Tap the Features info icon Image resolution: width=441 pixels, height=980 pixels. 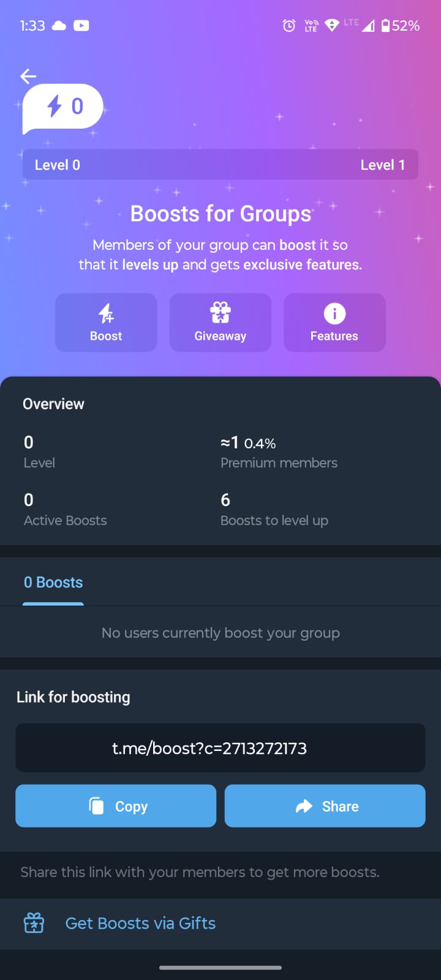[x=334, y=314]
